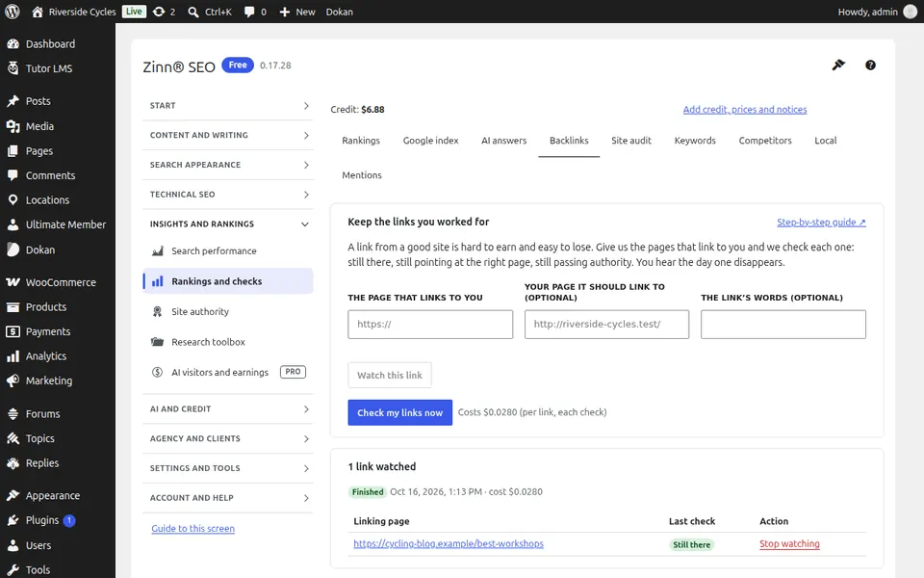This screenshot has width=924, height=578.
Task: Click the Stop watching link
Action: tap(789, 543)
